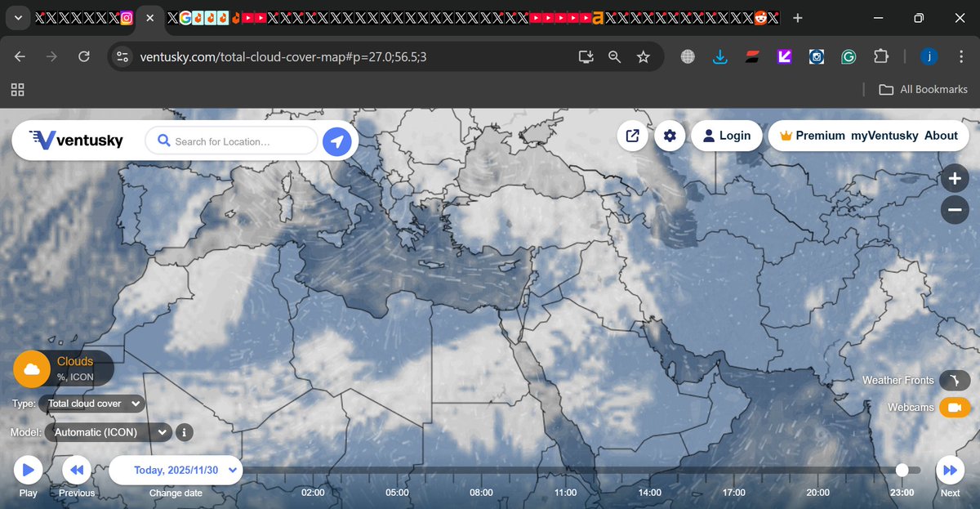Select the Clouds layer icon
The image size is (980, 509).
(31, 368)
